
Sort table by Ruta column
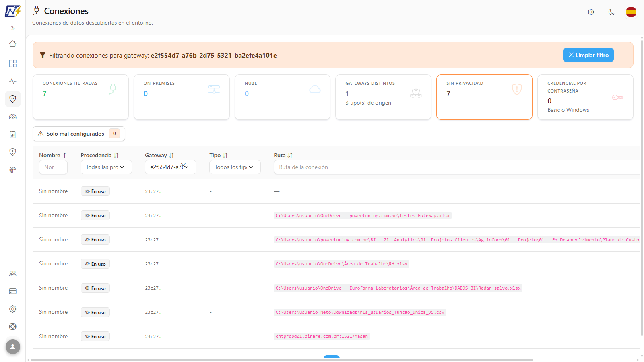pyautogui.click(x=283, y=155)
